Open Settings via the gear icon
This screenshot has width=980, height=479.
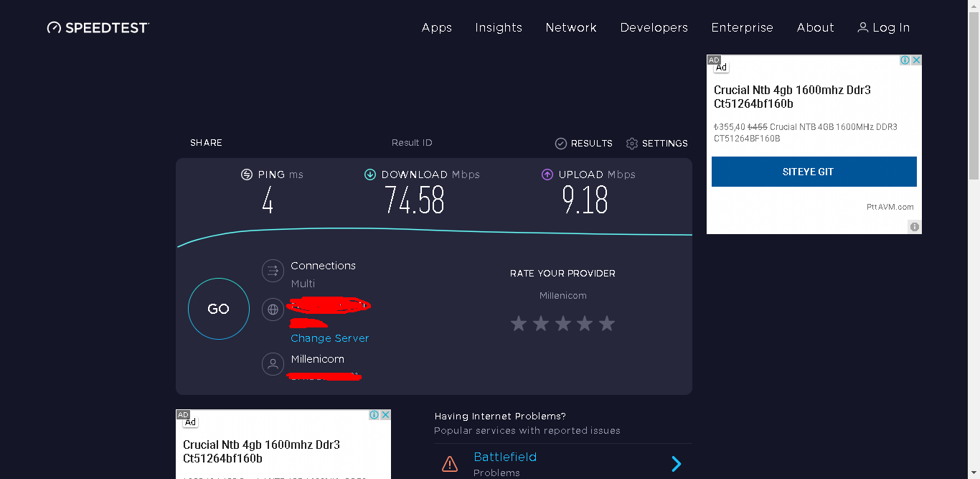pos(632,144)
